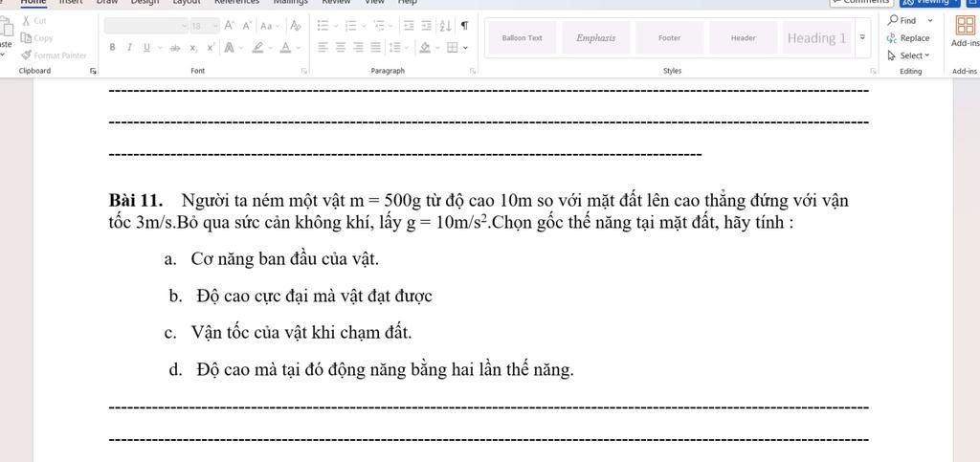Viewport: 980px width, 462px height.
Task: Click the Cut scissors icon
Action: [x=26, y=21]
